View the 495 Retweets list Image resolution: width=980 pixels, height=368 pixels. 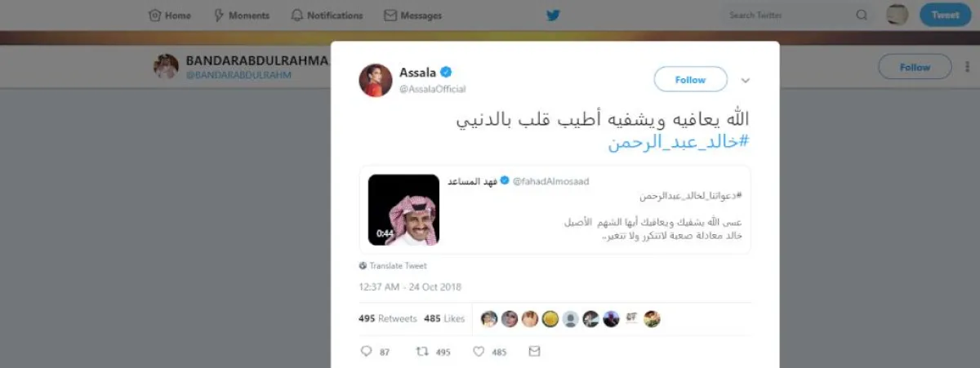[x=387, y=318]
